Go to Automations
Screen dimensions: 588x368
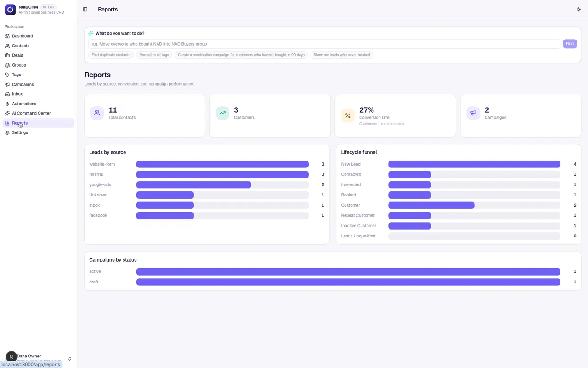pyautogui.click(x=39, y=104)
